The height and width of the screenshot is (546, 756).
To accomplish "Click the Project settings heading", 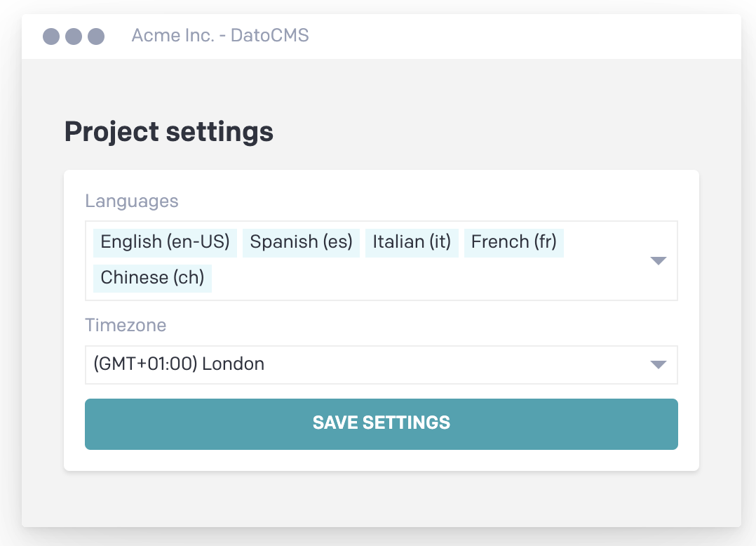I will (x=168, y=131).
